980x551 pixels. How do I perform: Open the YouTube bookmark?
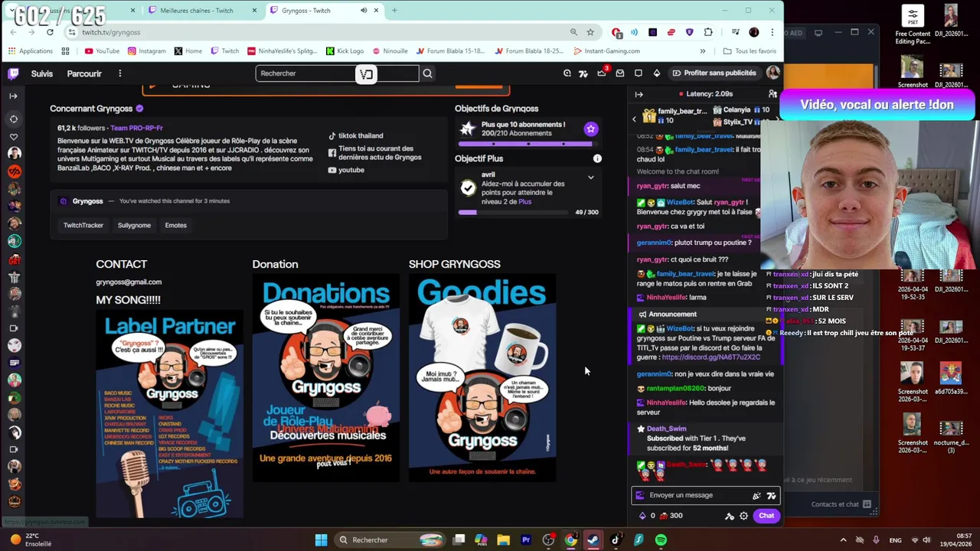[102, 51]
